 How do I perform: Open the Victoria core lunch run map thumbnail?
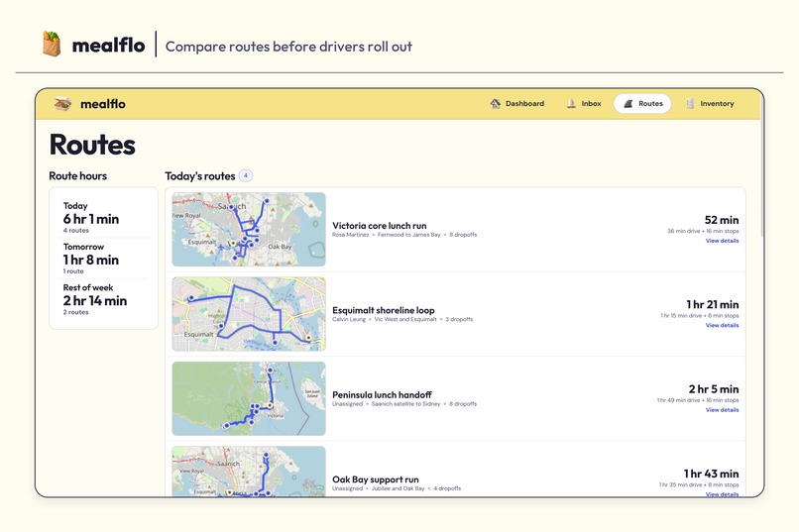249,229
